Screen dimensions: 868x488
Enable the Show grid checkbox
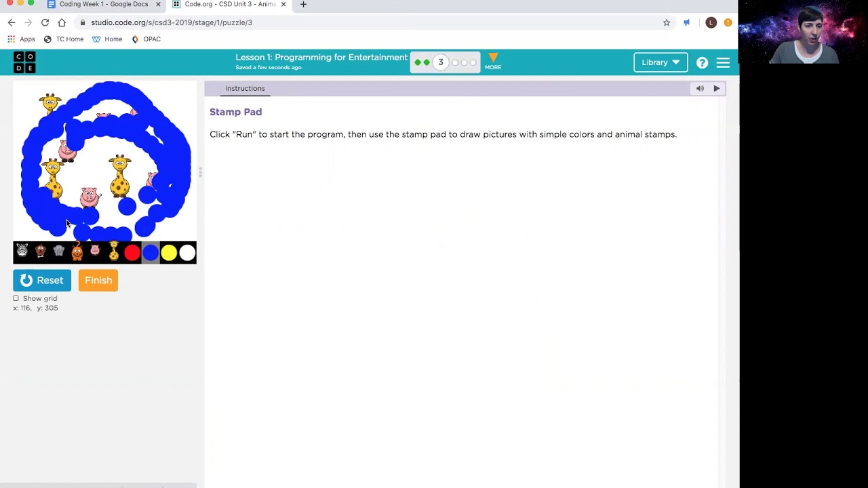(x=16, y=298)
